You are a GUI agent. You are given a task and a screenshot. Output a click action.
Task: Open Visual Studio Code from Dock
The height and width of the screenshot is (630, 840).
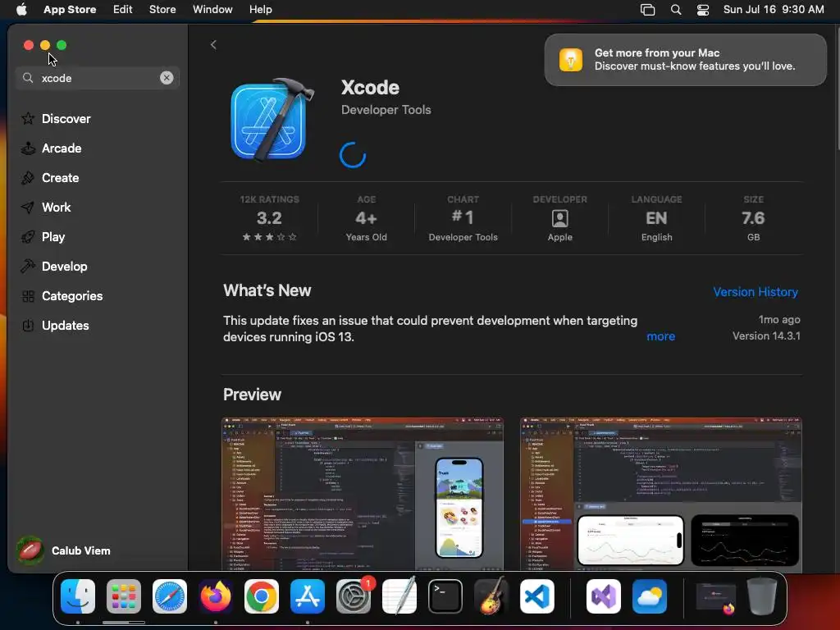coord(536,596)
